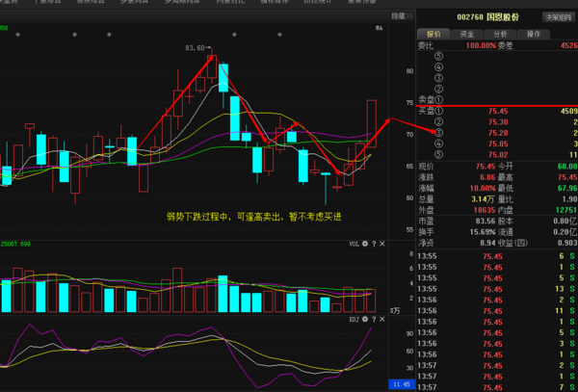Select stock title 002768 国恩股份

[x=487, y=17]
